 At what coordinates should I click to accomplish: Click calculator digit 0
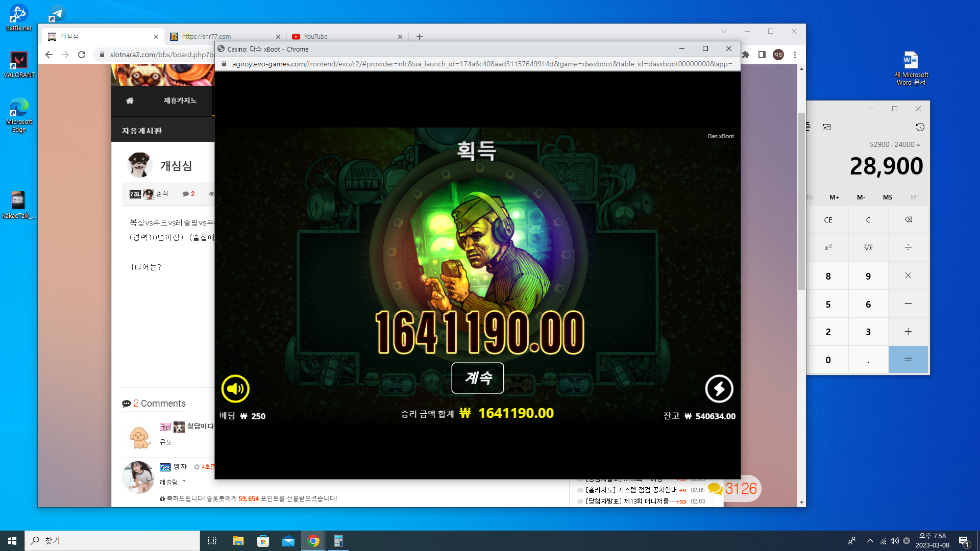point(828,360)
